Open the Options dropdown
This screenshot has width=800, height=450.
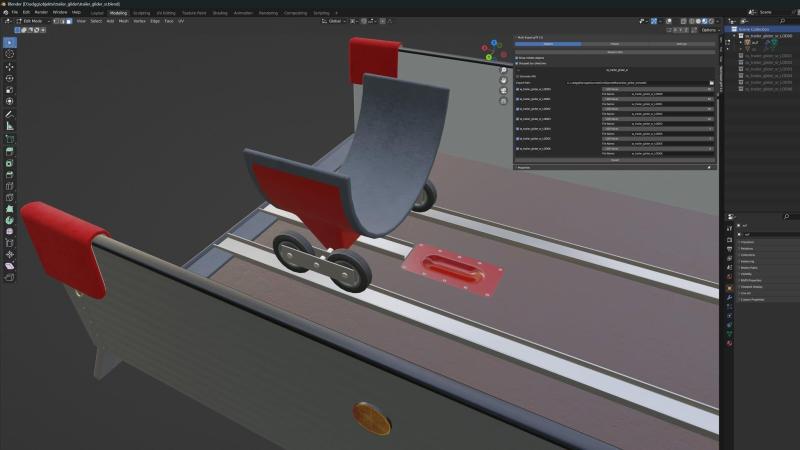[x=709, y=30]
